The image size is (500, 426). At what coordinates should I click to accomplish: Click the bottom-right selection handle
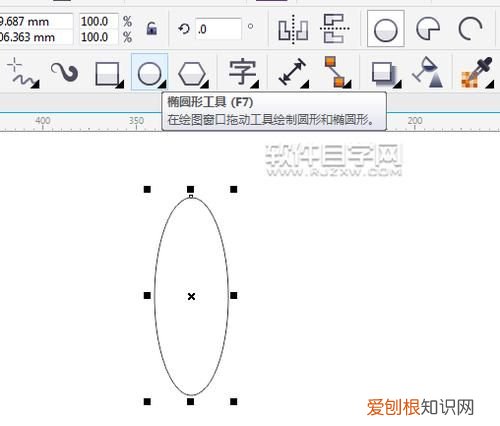click(x=234, y=402)
